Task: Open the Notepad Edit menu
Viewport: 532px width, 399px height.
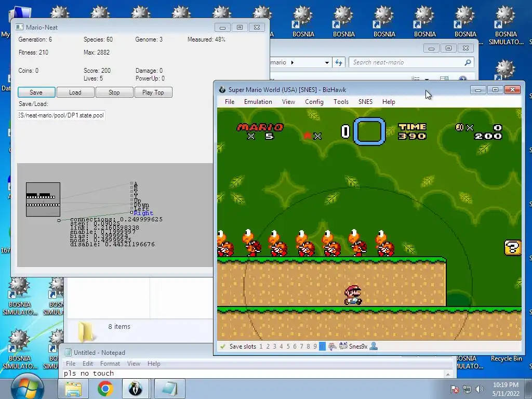Action: tap(87, 363)
